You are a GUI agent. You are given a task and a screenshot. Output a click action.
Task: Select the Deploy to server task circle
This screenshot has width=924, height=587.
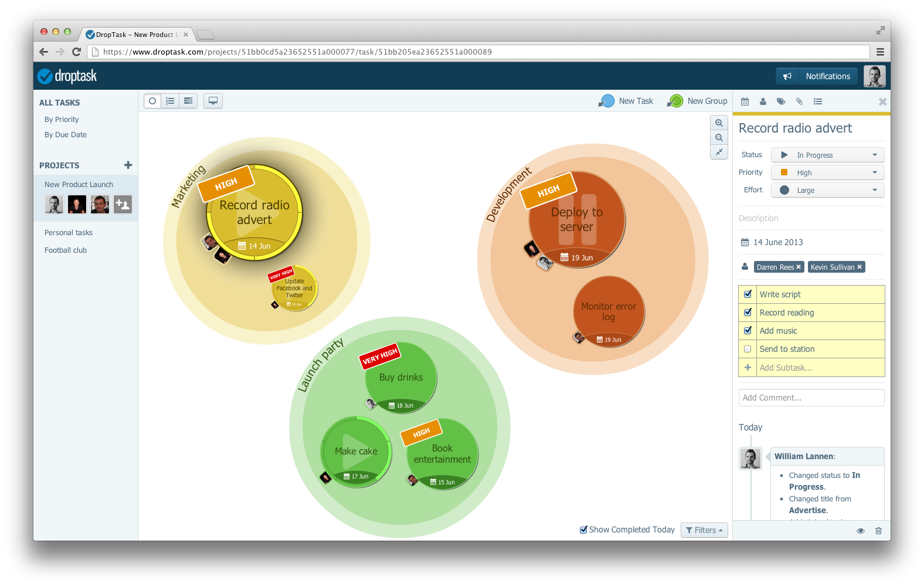point(577,219)
